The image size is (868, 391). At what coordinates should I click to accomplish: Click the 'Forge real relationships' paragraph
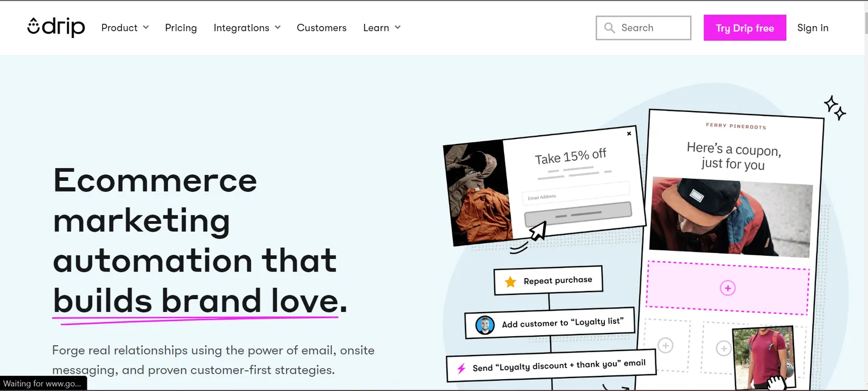click(x=213, y=360)
